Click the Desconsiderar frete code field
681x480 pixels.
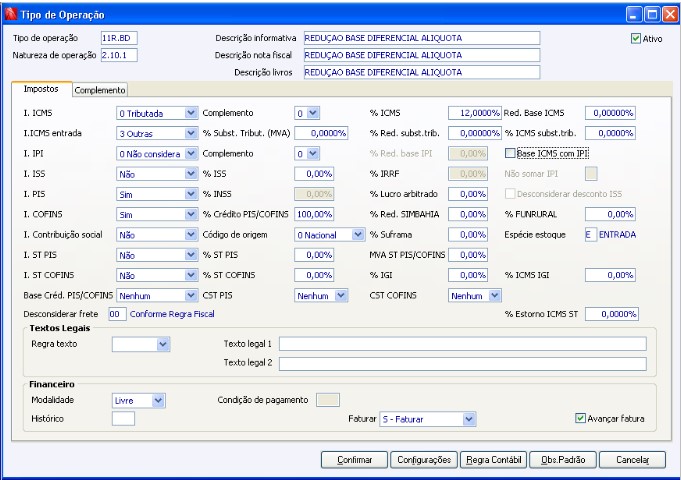[117, 314]
